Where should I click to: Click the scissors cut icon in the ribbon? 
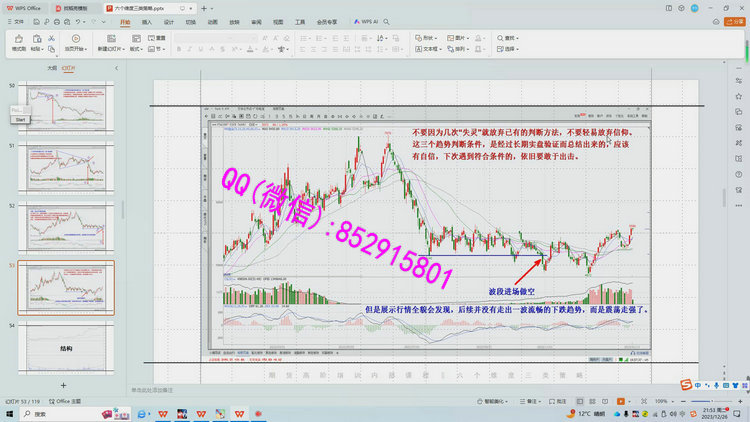[x=51, y=38]
